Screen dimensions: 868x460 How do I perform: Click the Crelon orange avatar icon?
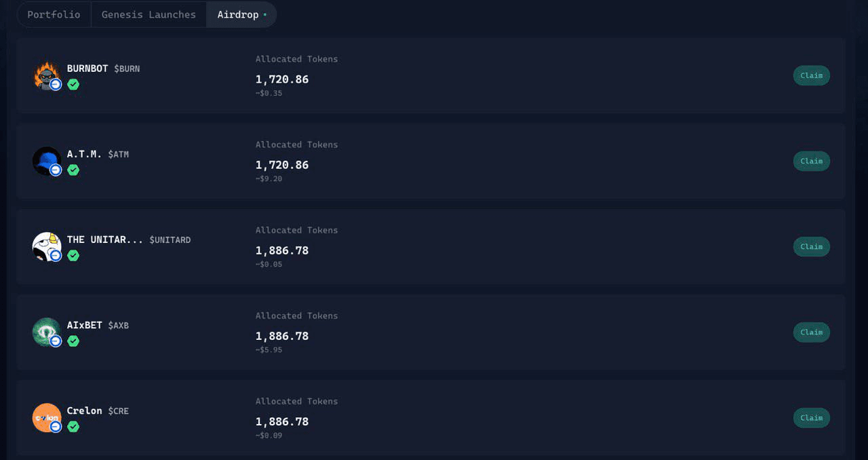pyautogui.click(x=46, y=417)
